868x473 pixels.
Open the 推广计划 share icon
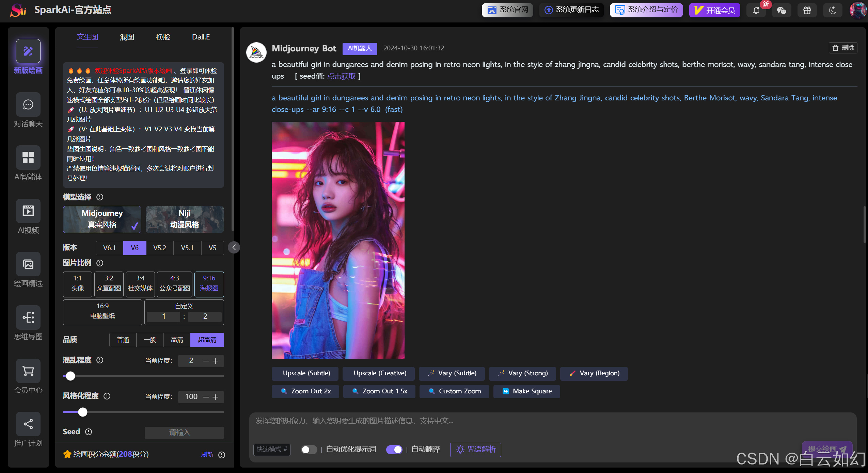pyautogui.click(x=28, y=424)
